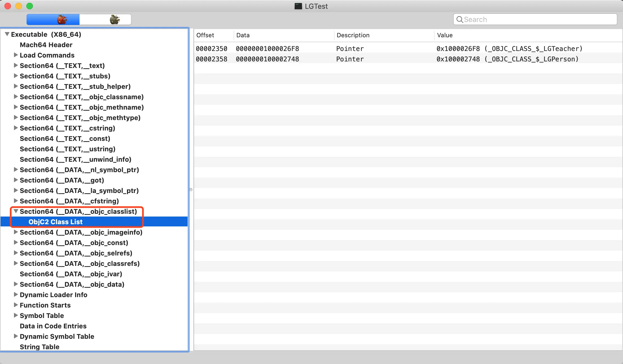Select the String Table item
623x364 pixels.
(x=39, y=347)
